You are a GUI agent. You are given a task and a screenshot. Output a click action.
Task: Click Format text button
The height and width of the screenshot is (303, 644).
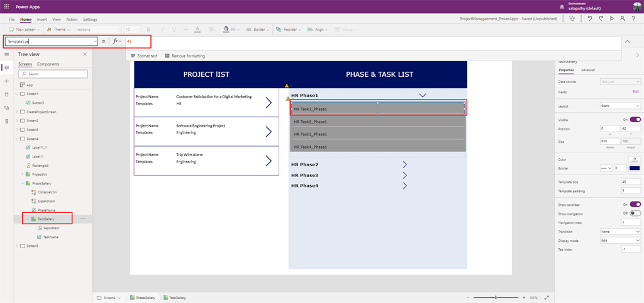[144, 56]
